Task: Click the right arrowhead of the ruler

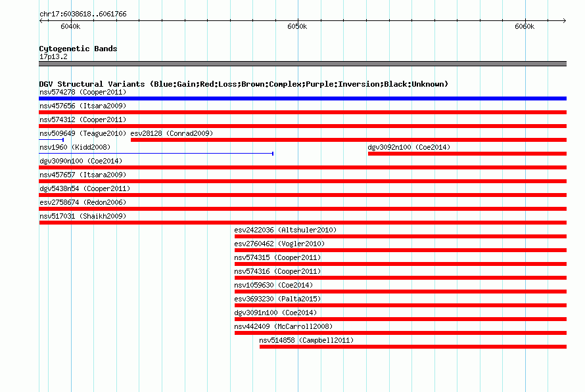Action: [x=565, y=20]
